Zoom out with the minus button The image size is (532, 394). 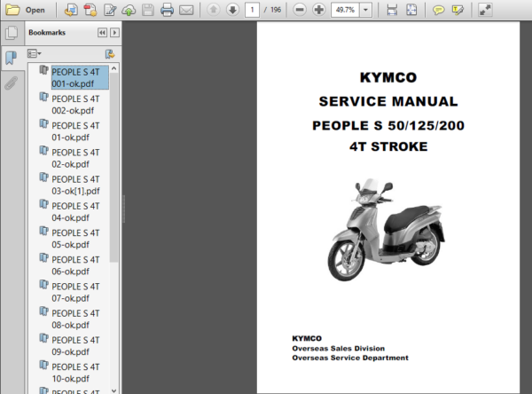300,10
